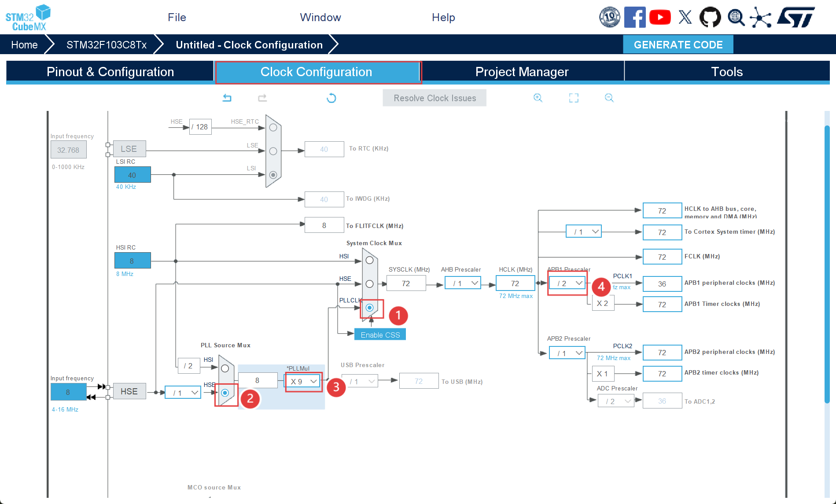The image size is (836, 504).
Task: Click the HCLK (MHz) 72 field
Action: tap(515, 283)
